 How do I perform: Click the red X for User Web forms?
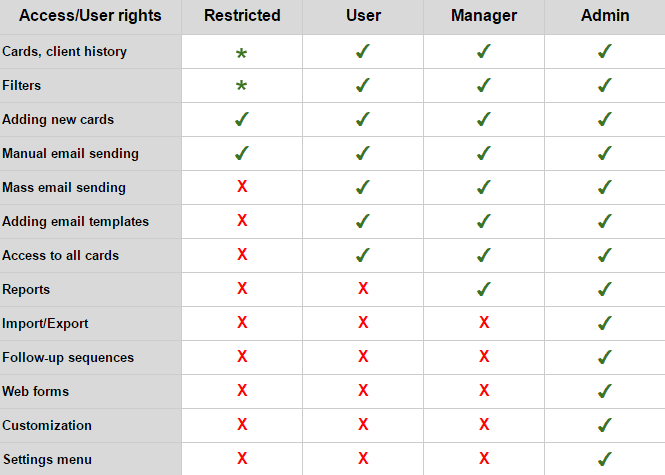[363, 390]
